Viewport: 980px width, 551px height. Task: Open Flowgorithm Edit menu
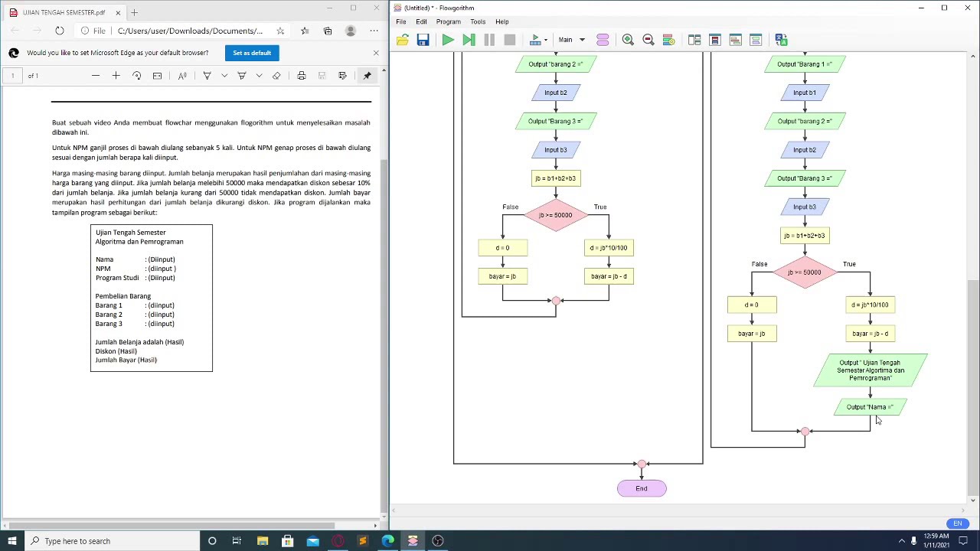click(421, 21)
